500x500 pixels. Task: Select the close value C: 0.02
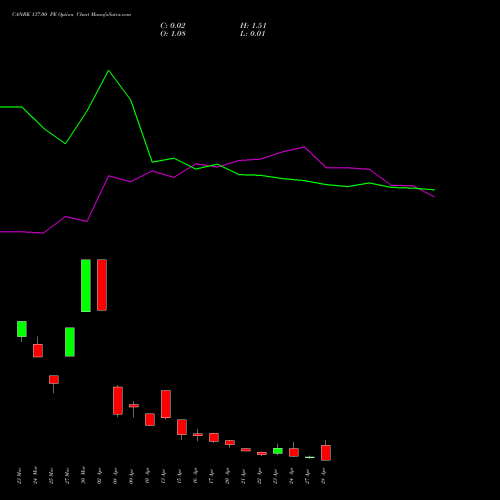pos(173,26)
